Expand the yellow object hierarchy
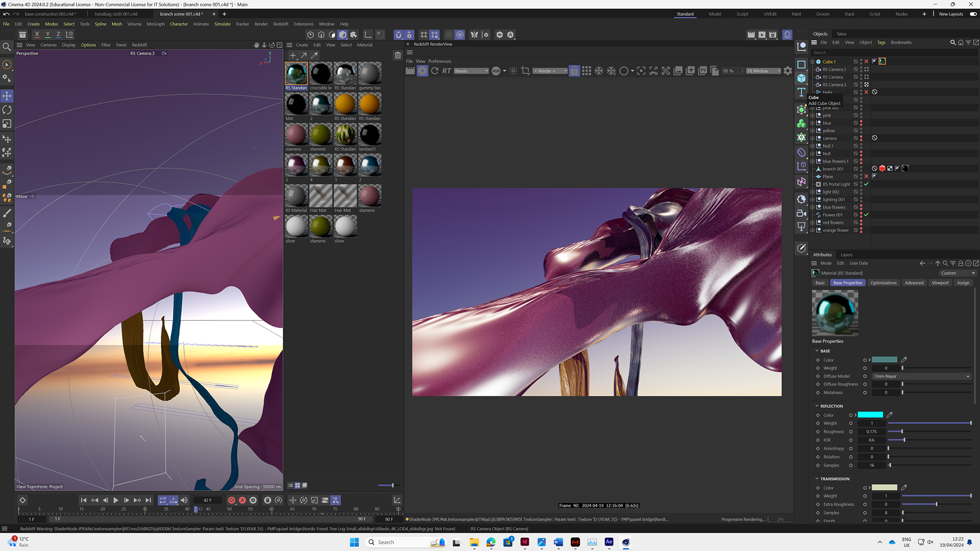Viewport: 980px width, 551px height. [812, 131]
